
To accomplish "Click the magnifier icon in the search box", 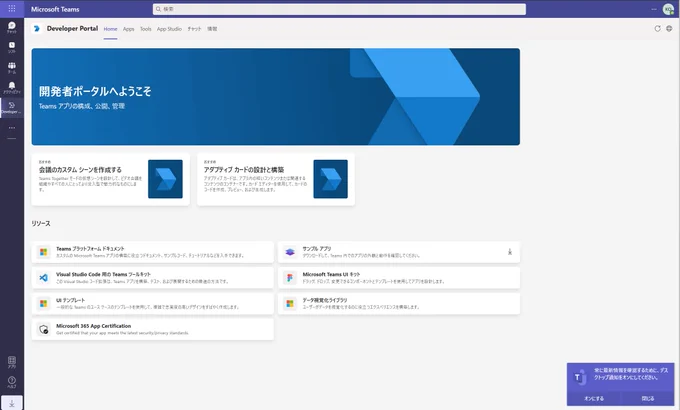I will pos(158,9).
